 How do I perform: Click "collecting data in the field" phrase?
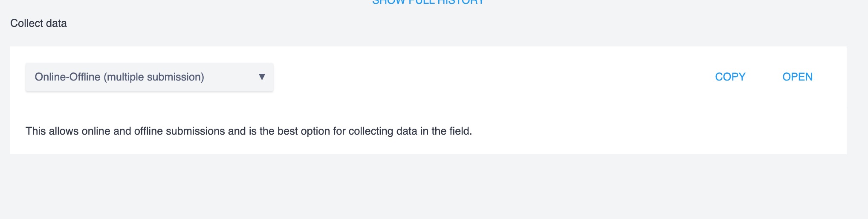pos(410,131)
